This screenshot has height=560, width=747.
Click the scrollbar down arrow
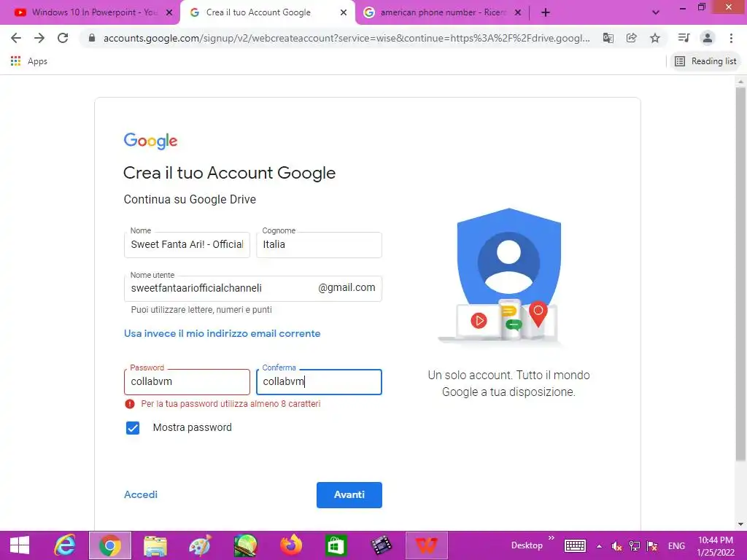(740, 524)
